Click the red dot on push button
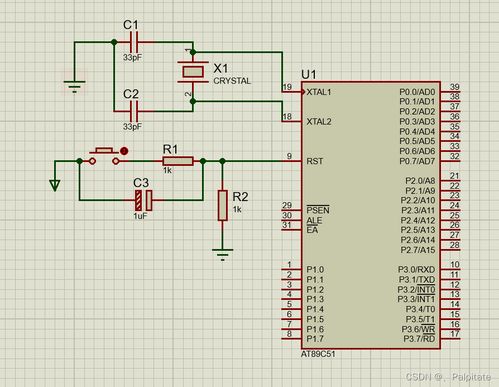This screenshot has height=387, width=499. tap(124, 151)
